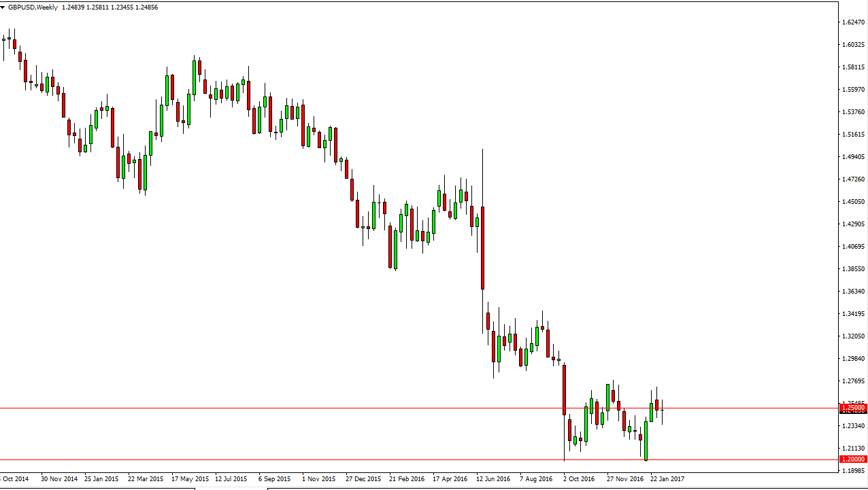Click the 1.27695 price axis label
The width and height of the screenshot is (868, 490).
853,381
